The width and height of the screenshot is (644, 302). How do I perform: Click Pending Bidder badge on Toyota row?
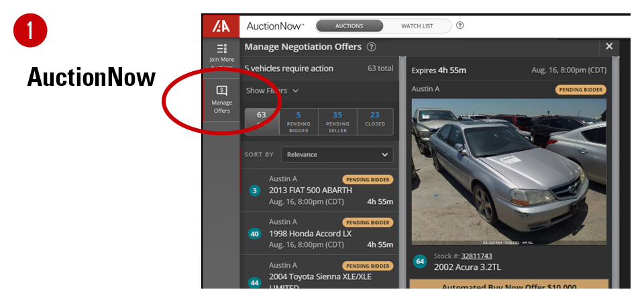[368, 266]
